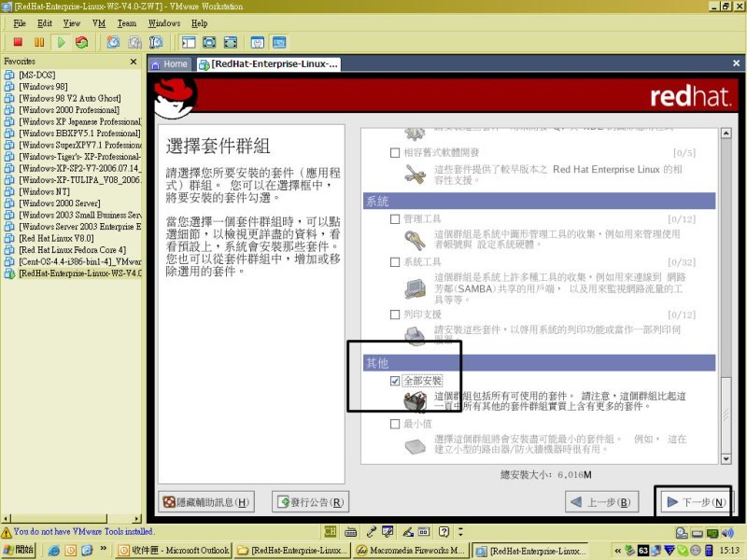This screenshot has height=560, width=747.
Task: Check the 最小值 minimal install checkbox
Action: [x=394, y=424]
